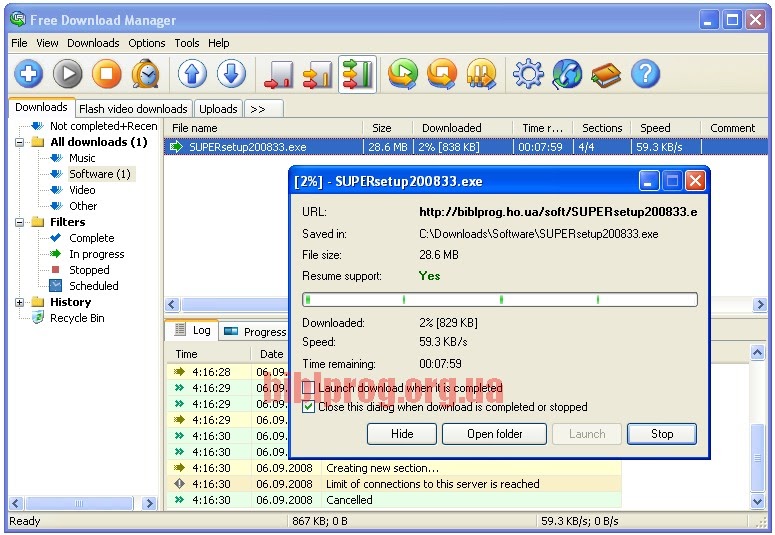Open the Tools menu
775x535 pixels.
187,43
